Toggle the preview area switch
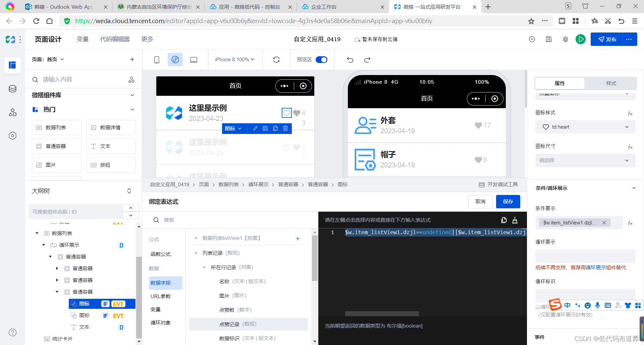The image size is (644, 345). 321,60
